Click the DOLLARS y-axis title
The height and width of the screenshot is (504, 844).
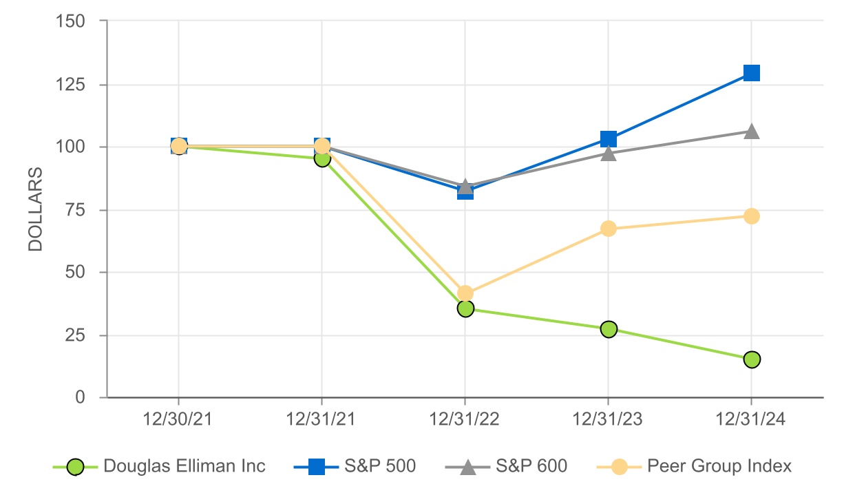point(36,209)
